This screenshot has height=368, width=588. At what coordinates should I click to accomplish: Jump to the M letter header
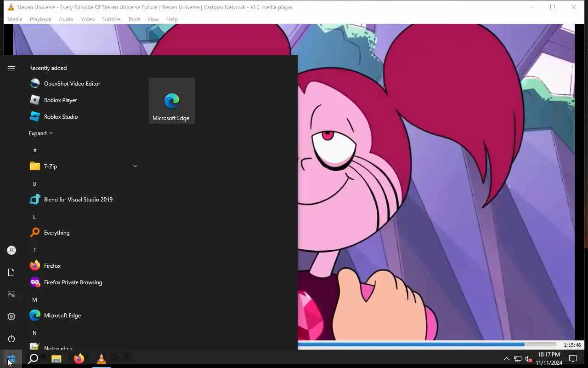34,299
